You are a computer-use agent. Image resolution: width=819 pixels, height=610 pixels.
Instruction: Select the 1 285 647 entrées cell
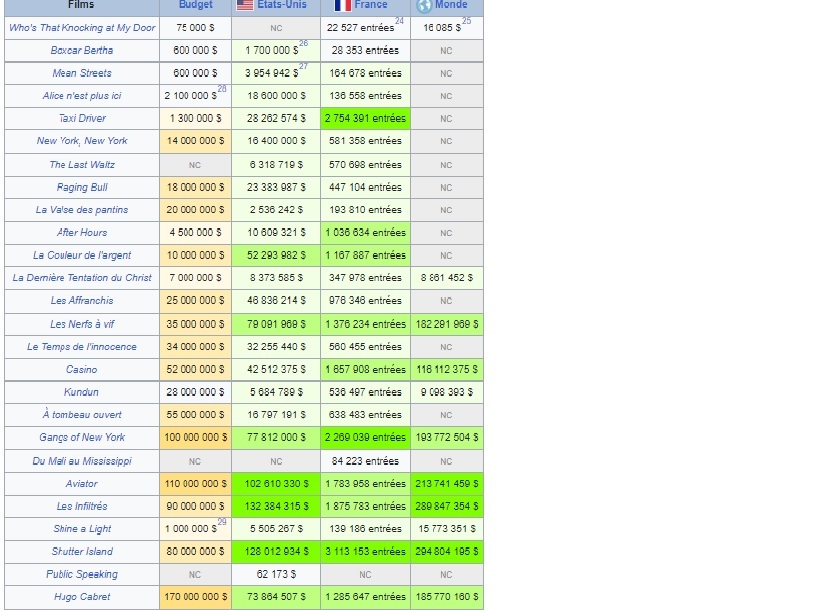tap(365, 597)
